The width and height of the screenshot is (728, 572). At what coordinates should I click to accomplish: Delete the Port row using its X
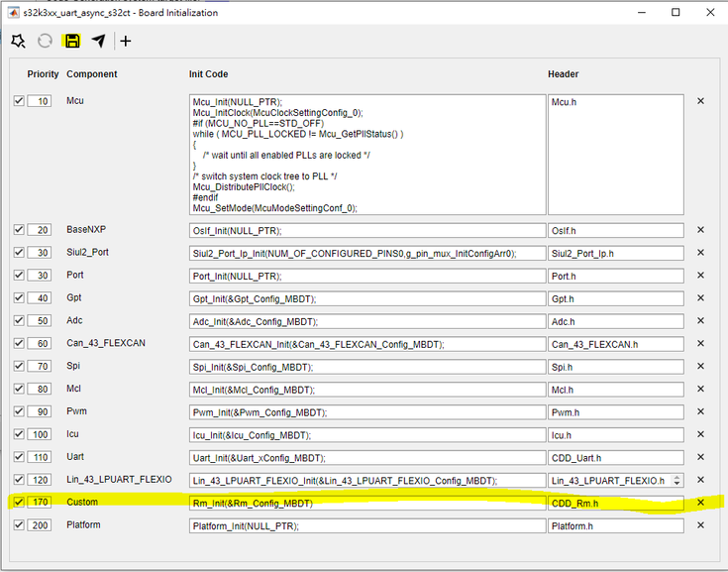click(700, 275)
